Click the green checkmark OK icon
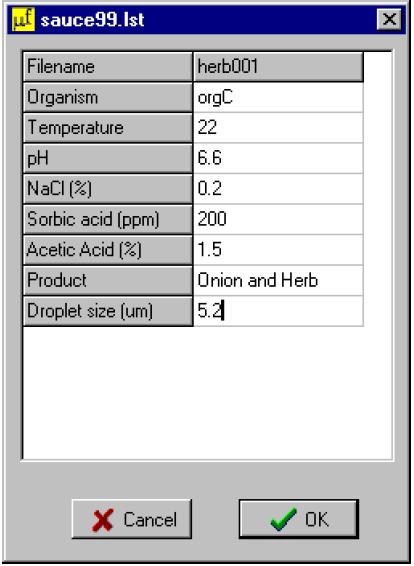This screenshot has height=566, width=414. [284, 519]
